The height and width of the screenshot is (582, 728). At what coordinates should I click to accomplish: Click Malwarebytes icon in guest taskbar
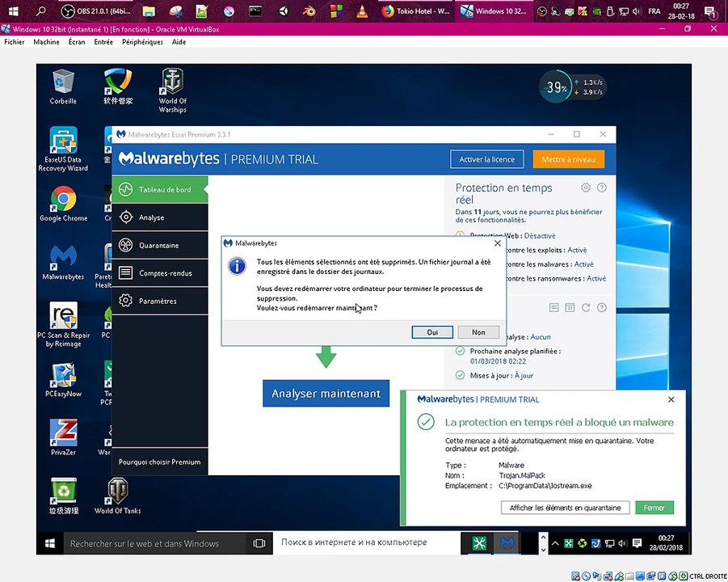[x=507, y=543]
